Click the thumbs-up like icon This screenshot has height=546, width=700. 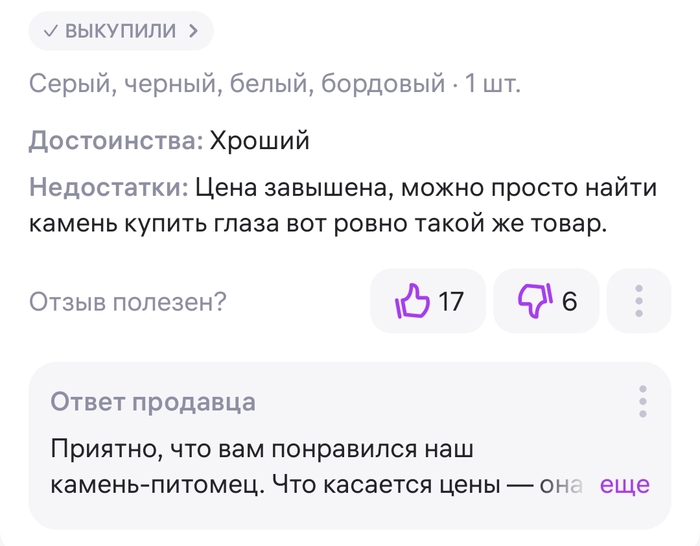(412, 300)
